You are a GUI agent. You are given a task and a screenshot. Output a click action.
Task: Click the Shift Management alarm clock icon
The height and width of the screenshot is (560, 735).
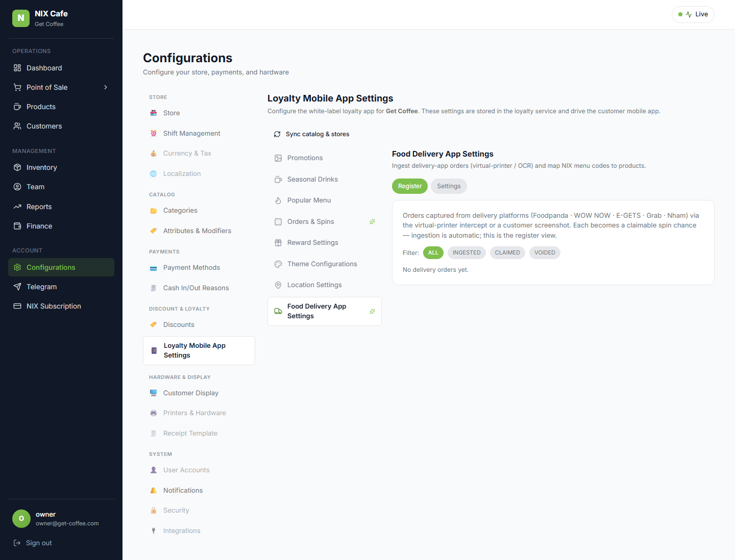[x=154, y=133]
